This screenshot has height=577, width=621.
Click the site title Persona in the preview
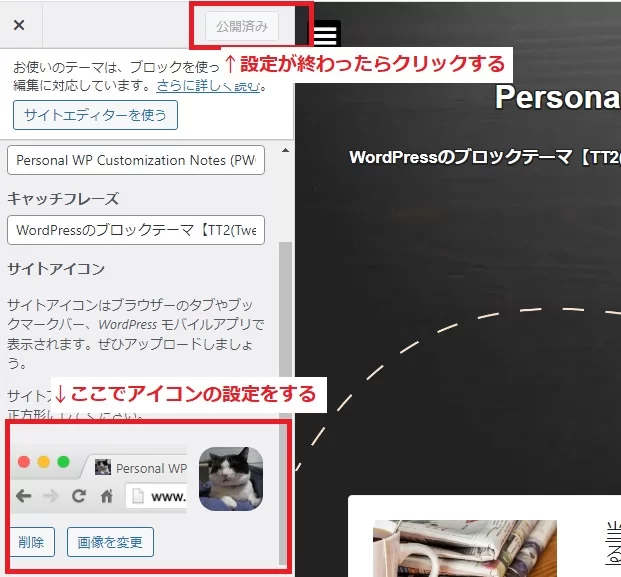pos(558,97)
